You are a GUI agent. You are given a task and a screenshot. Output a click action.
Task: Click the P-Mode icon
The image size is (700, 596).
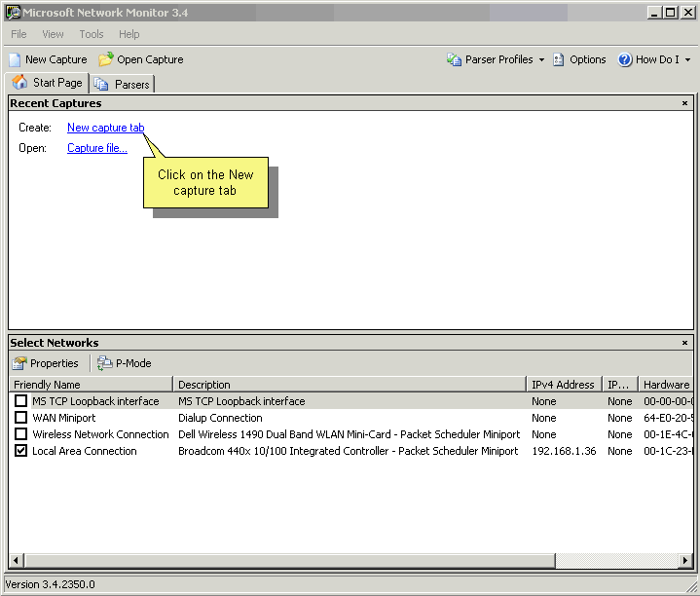pos(104,363)
